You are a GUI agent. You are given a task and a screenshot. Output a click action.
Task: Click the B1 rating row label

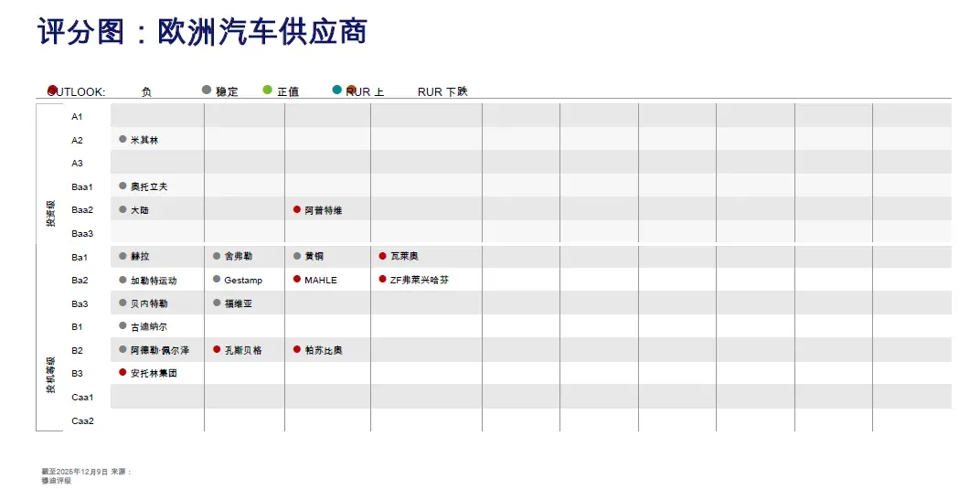click(x=77, y=326)
